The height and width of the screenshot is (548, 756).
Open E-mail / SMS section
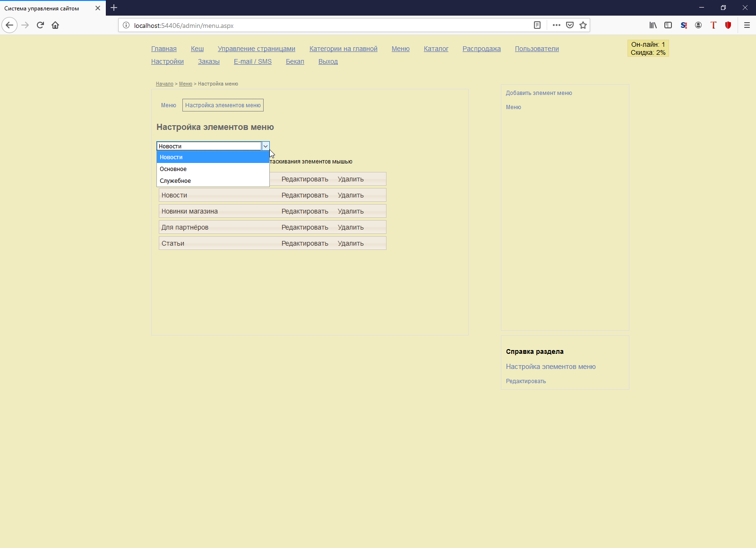coord(253,61)
